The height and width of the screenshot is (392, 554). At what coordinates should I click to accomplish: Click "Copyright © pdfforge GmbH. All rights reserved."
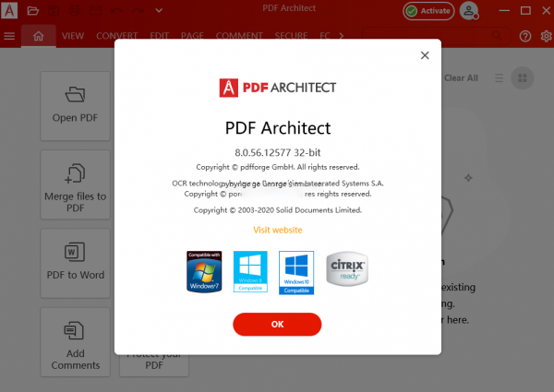(278, 167)
